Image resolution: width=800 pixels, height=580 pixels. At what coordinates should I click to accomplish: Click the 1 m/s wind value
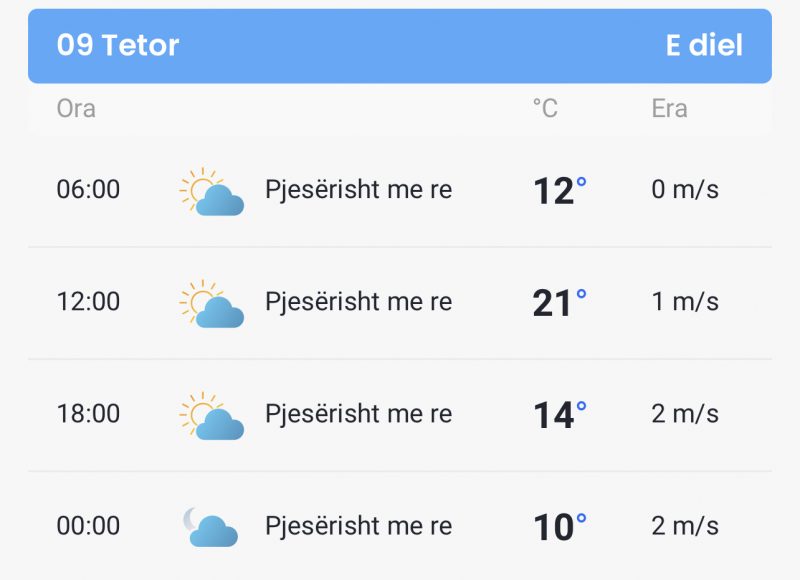click(685, 302)
